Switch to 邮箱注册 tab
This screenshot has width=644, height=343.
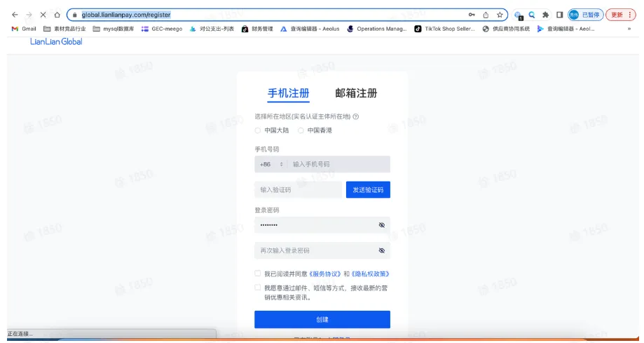pos(356,93)
